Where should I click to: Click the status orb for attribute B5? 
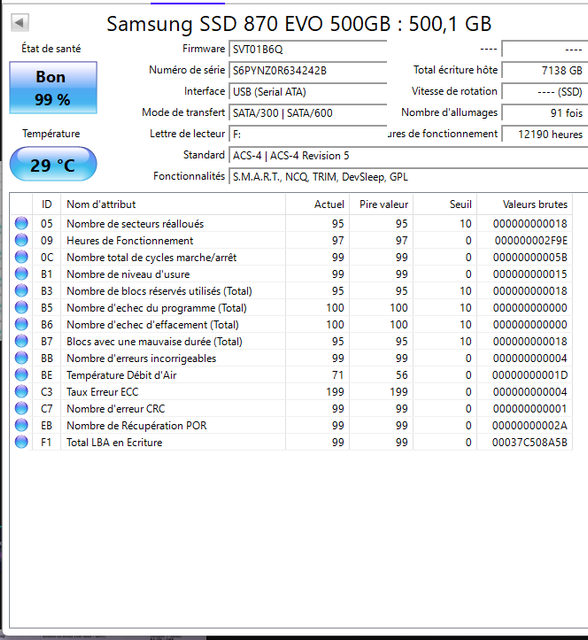coord(21,307)
